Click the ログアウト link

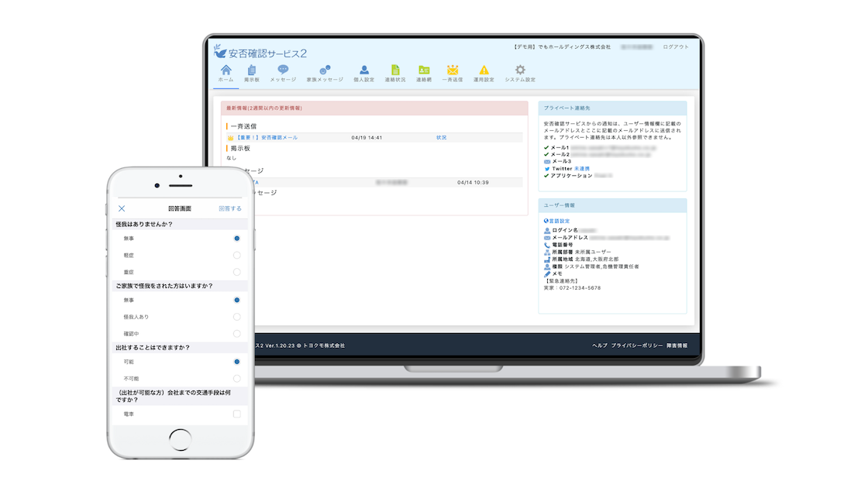tap(676, 47)
